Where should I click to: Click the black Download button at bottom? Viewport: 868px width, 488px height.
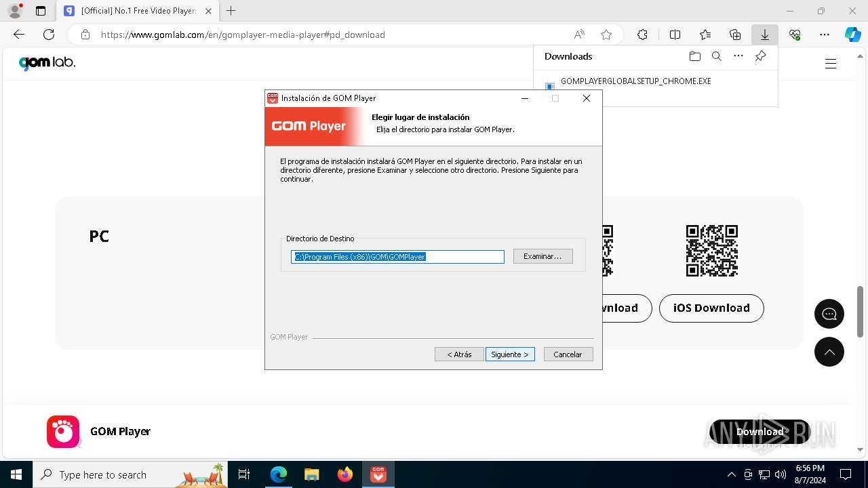pyautogui.click(x=759, y=432)
